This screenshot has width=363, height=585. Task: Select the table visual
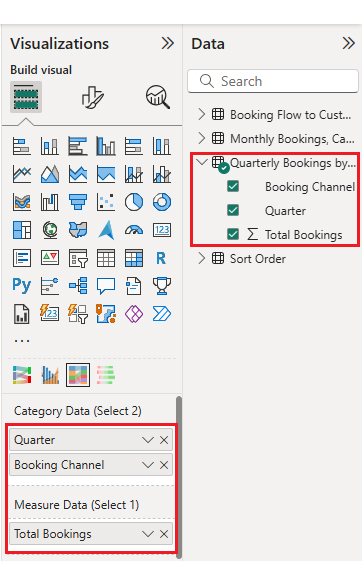[x=106, y=258]
